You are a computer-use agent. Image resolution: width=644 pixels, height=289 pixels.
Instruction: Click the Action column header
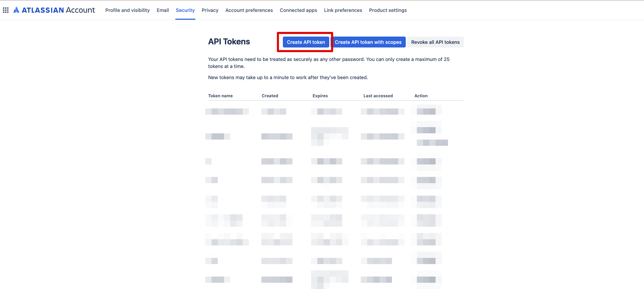click(421, 96)
